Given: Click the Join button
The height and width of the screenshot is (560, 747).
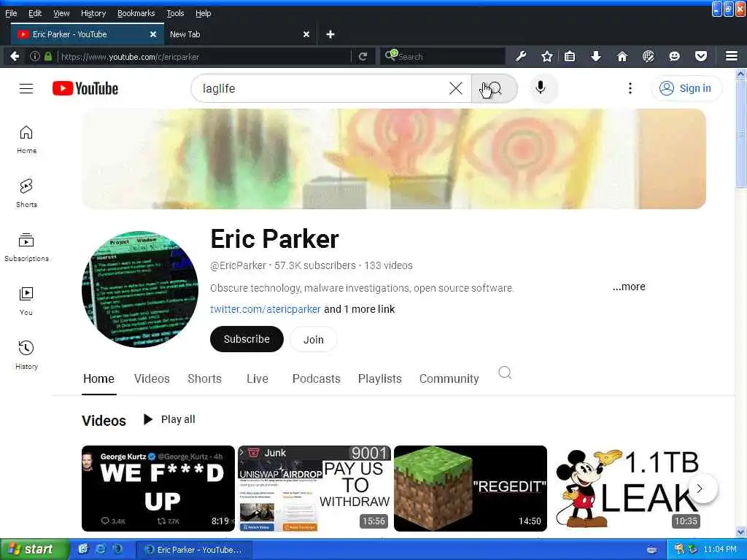Looking at the screenshot, I should click(314, 340).
